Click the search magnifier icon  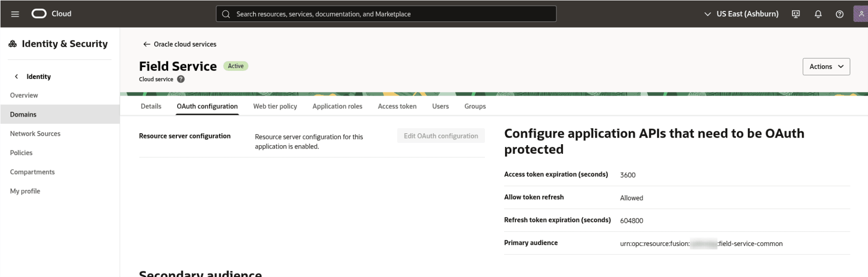pyautogui.click(x=226, y=14)
